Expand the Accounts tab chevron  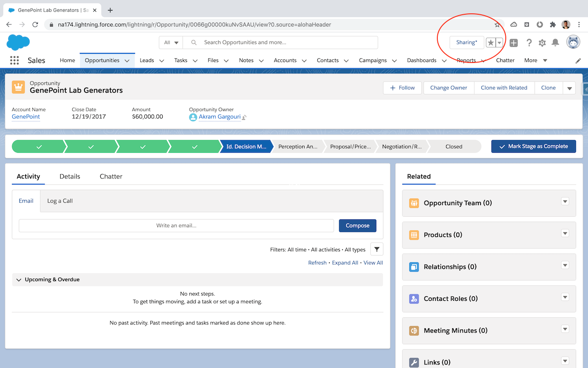point(304,61)
